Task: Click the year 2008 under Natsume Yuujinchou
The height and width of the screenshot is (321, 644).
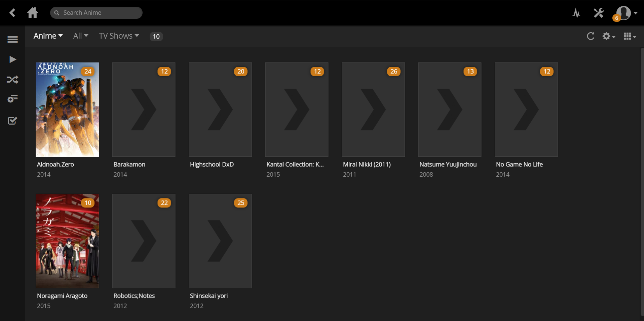Action: [x=426, y=175]
